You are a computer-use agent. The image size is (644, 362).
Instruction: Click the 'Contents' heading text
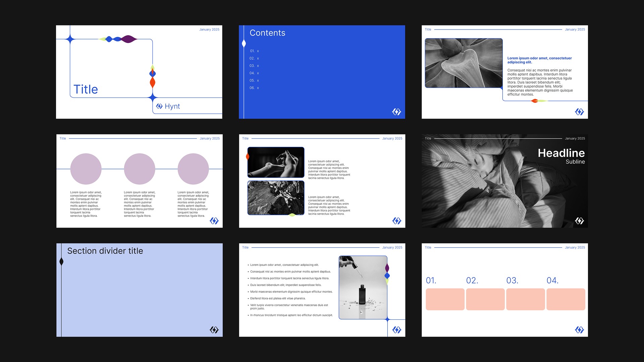tap(267, 33)
